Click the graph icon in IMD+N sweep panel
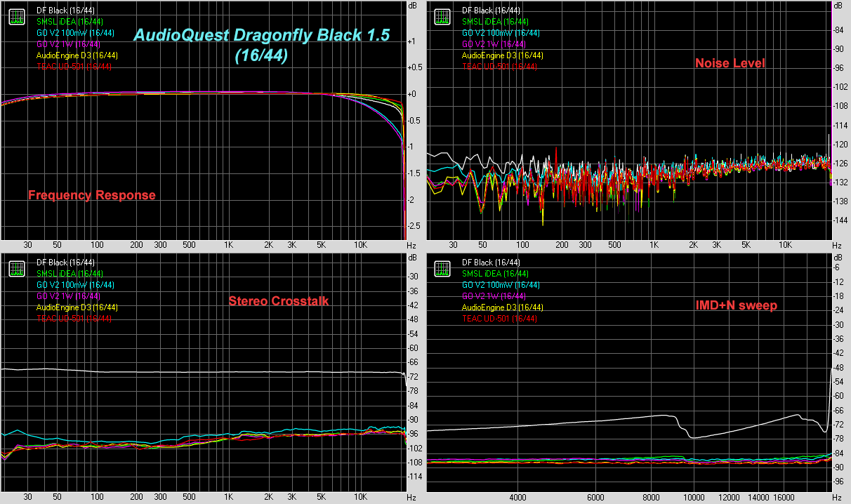This screenshot has height=504, width=851. click(442, 268)
